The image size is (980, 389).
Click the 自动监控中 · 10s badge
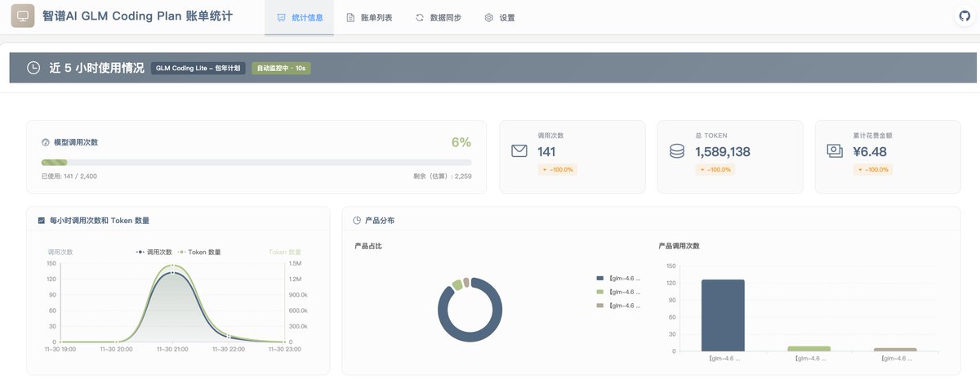(281, 68)
